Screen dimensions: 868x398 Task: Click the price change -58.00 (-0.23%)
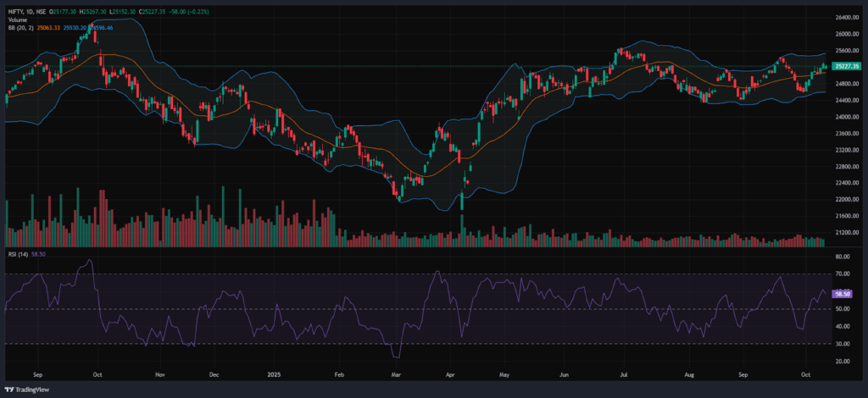pyautogui.click(x=191, y=11)
